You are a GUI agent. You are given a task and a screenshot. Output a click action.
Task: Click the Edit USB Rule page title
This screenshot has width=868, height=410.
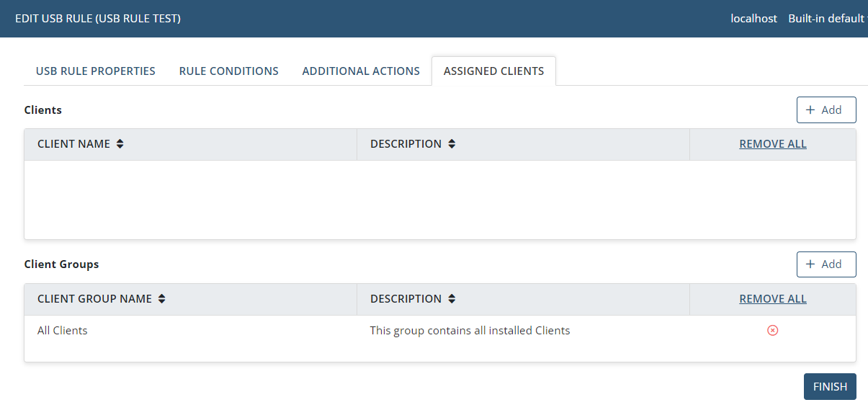coord(98,19)
